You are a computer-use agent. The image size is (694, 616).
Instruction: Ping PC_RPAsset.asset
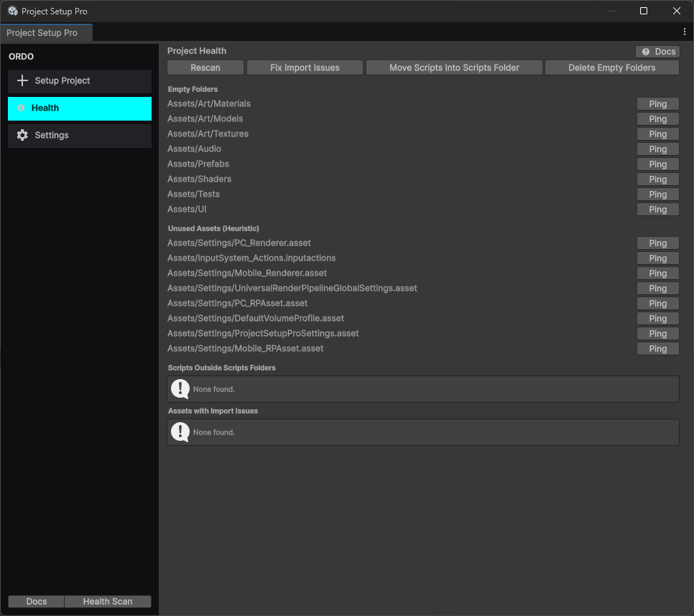657,304
